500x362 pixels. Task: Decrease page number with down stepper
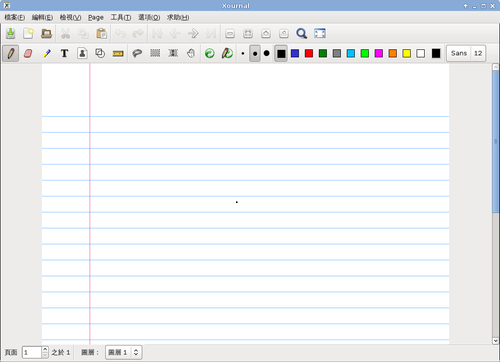click(x=45, y=355)
